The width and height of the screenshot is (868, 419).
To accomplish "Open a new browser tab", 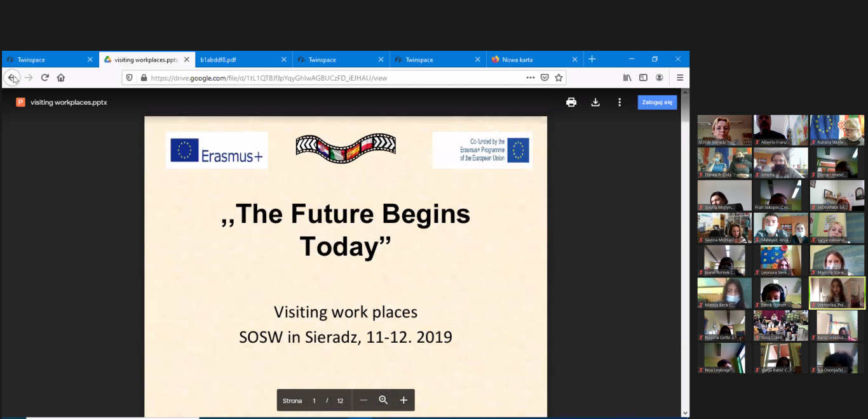I will [592, 59].
